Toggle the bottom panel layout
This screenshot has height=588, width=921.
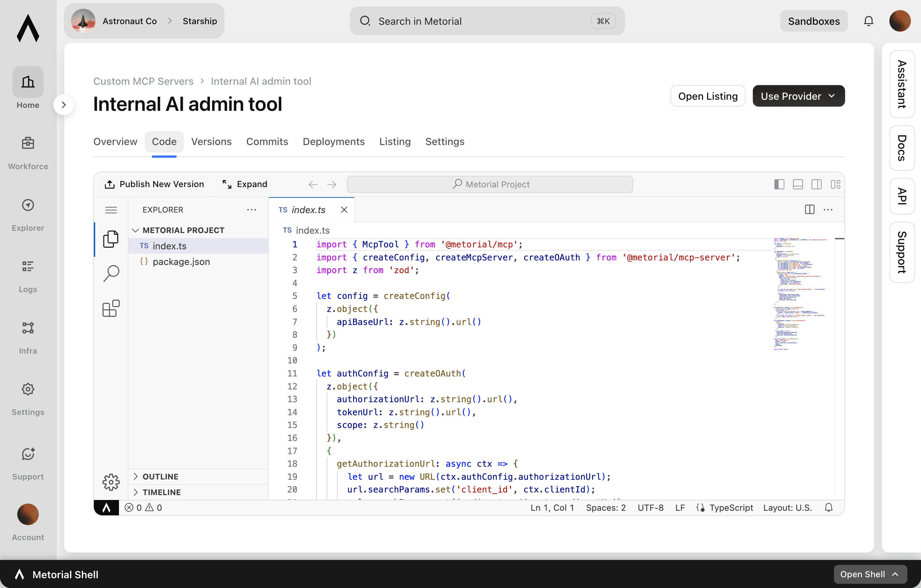798,184
